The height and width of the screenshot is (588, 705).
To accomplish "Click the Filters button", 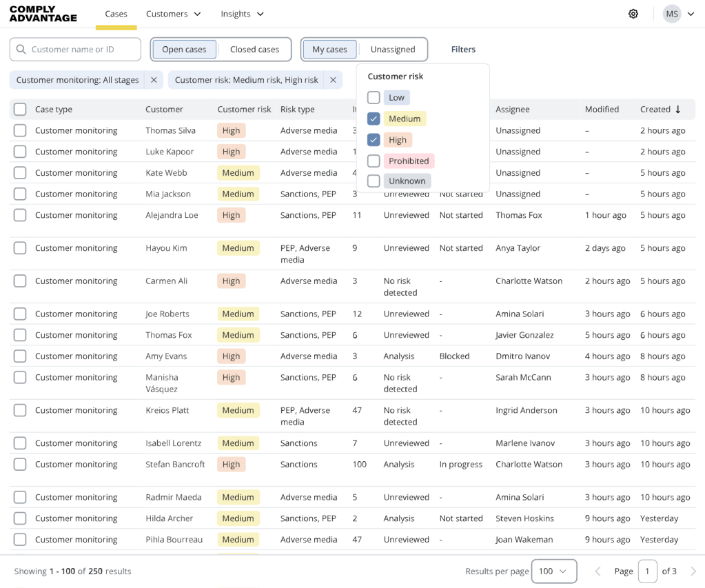I will [463, 50].
